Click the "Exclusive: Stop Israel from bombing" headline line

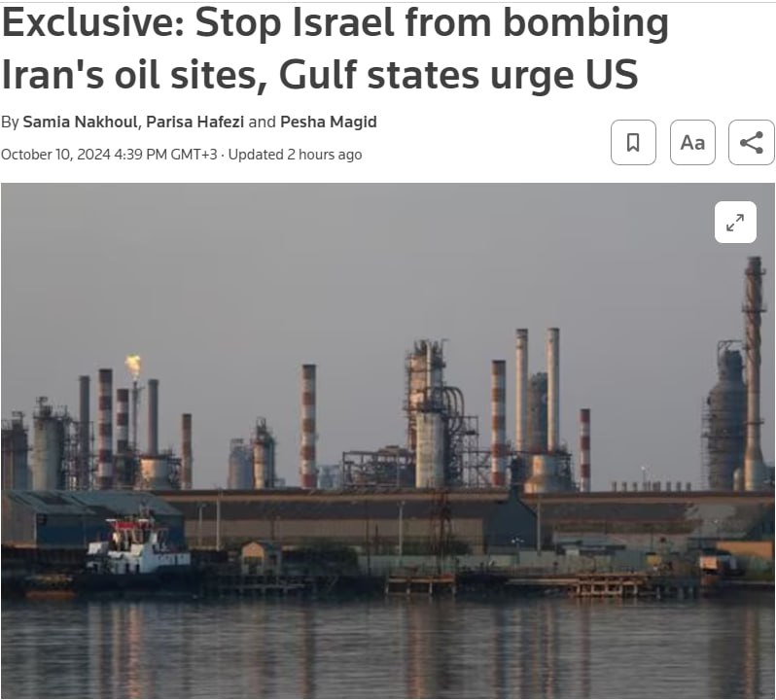click(335, 22)
